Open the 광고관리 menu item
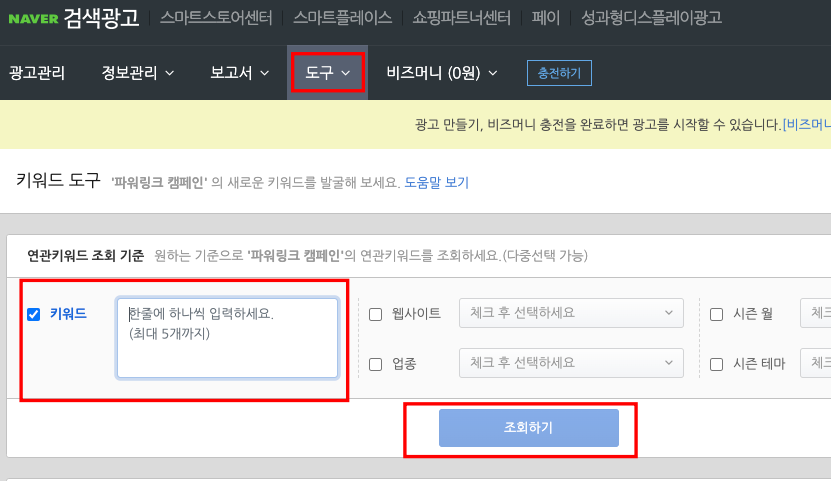Image resolution: width=831 pixels, height=481 pixels. [37, 73]
